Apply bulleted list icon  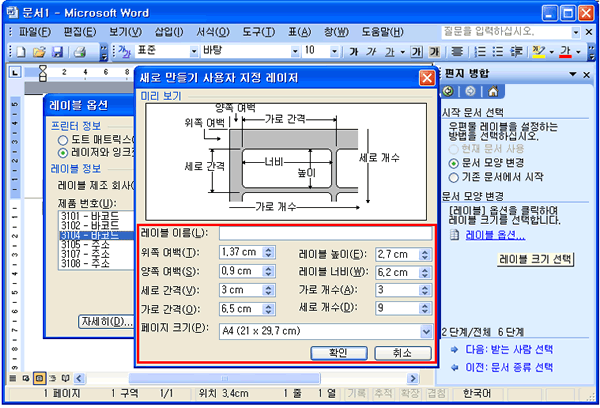point(498,52)
